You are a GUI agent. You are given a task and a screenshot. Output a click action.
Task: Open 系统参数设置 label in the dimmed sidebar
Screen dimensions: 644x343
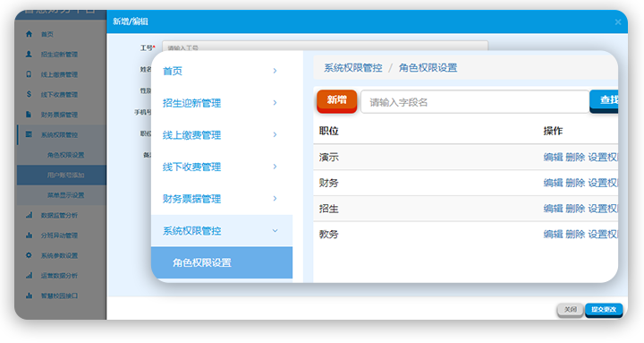pyautogui.click(x=59, y=256)
